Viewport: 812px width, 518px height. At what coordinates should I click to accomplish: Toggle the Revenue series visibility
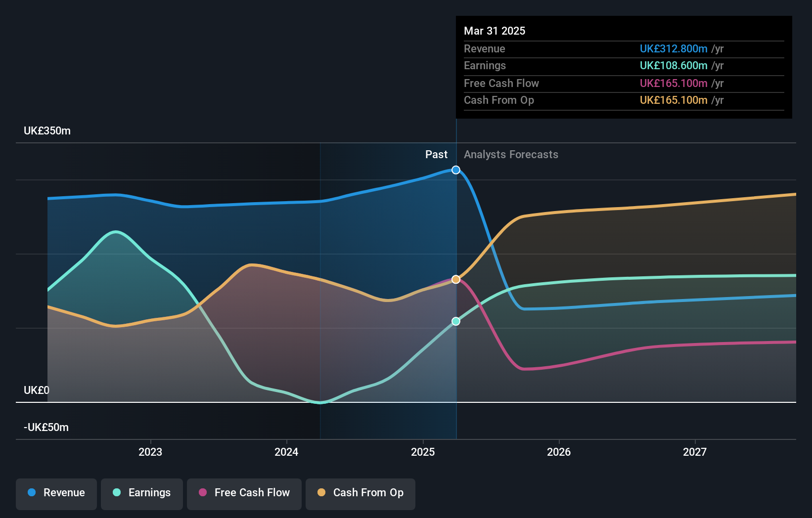tap(56, 493)
